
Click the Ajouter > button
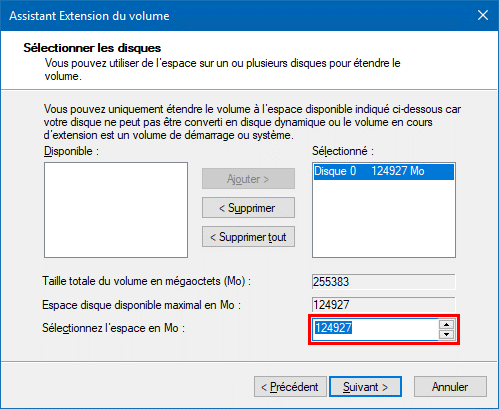[x=248, y=179]
